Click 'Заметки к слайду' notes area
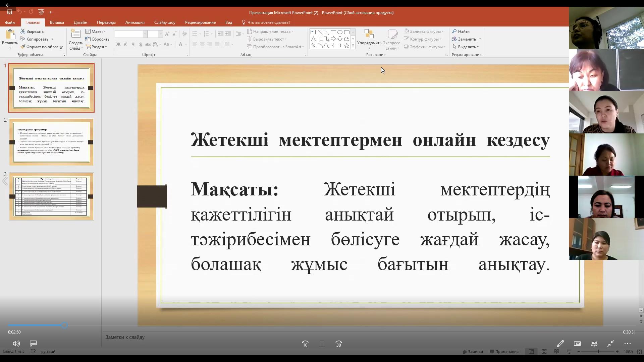The height and width of the screenshot is (362, 644). click(x=125, y=337)
